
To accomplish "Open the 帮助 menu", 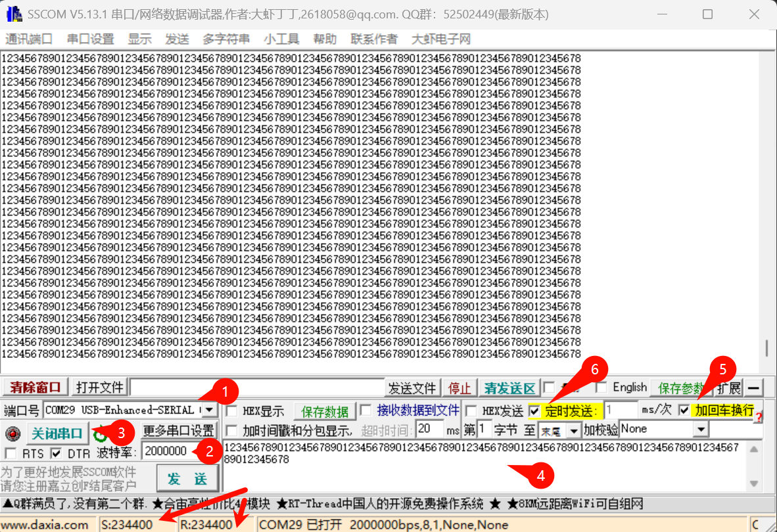I will (x=325, y=39).
